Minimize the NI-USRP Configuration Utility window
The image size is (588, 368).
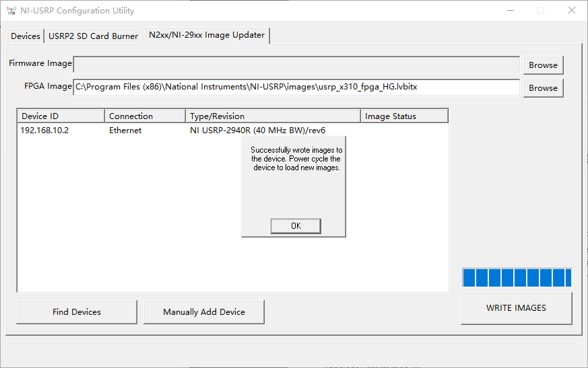[x=511, y=11]
